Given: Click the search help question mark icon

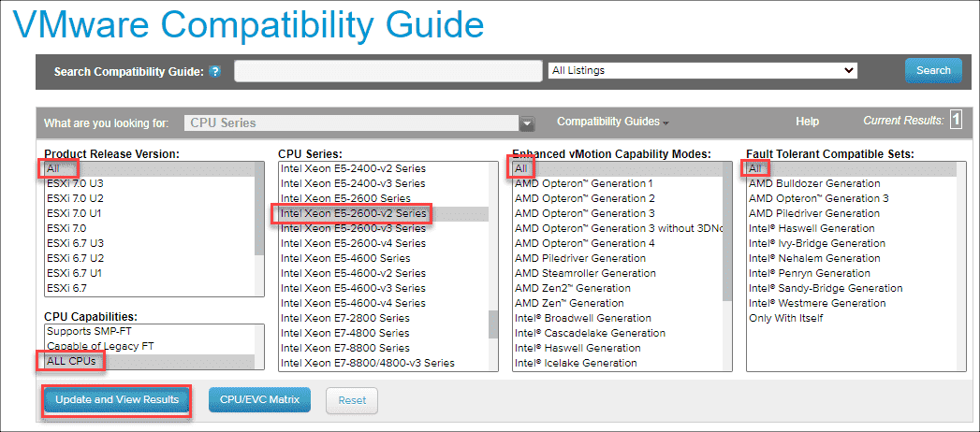Looking at the screenshot, I should pyautogui.click(x=215, y=71).
